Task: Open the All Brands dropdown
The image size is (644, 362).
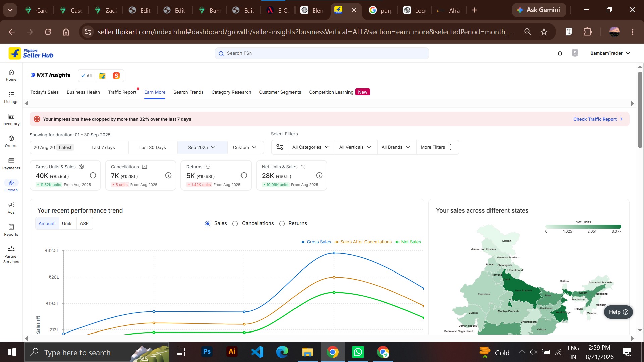Action: coord(396,147)
